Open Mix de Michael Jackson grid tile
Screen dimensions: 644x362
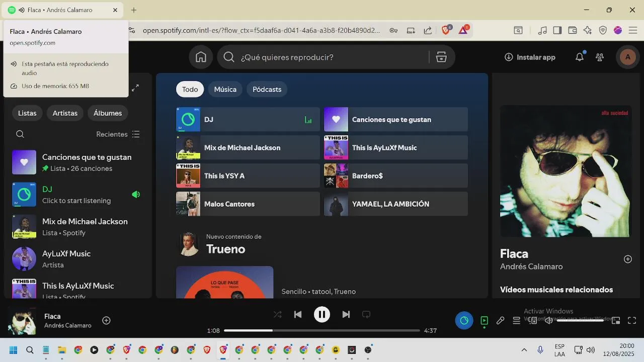point(248,148)
